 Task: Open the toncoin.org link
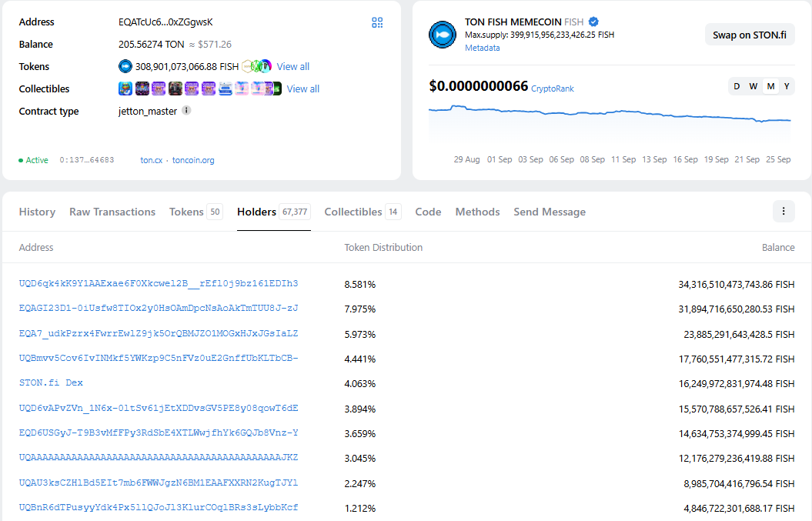(193, 160)
